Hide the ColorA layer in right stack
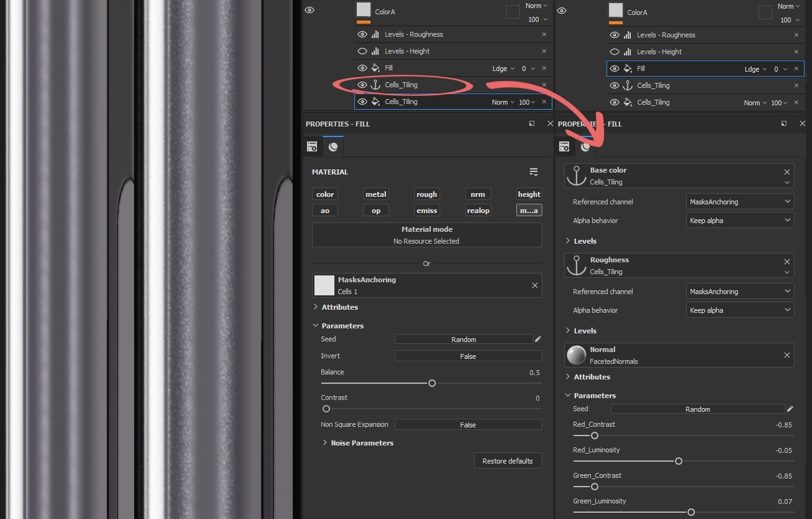812x519 pixels. (562, 11)
